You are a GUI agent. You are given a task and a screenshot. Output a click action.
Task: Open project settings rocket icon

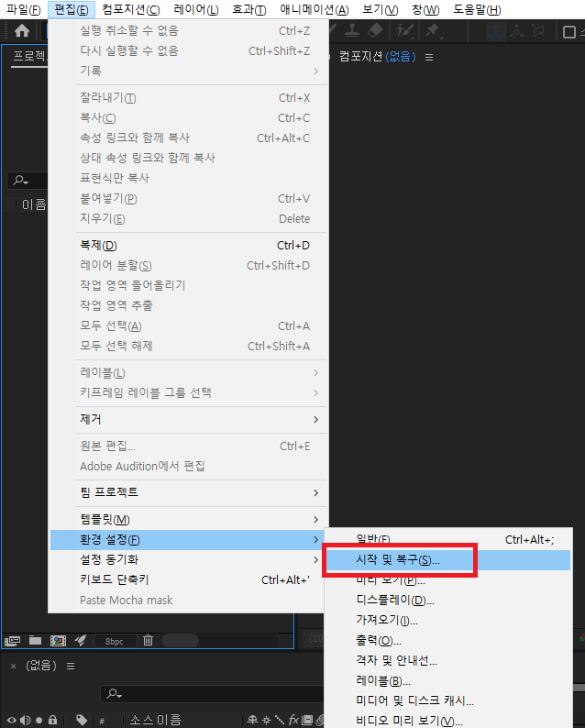[81, 640]
